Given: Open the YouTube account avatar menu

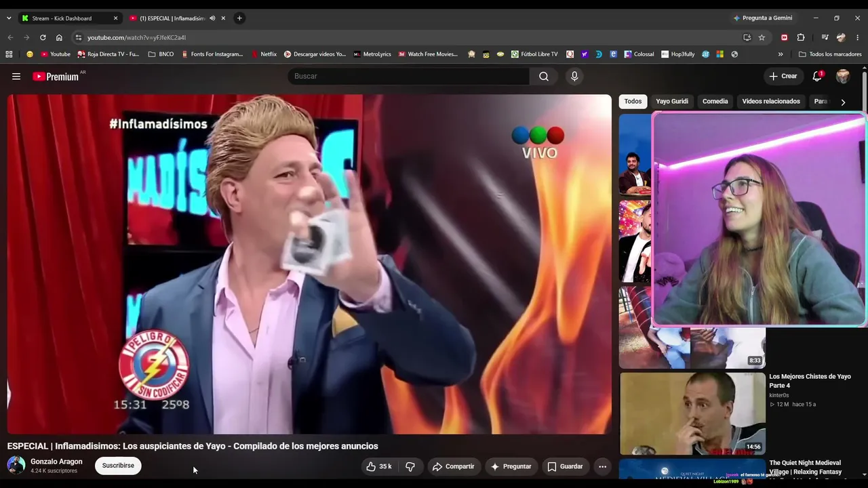Looking at the screenshot, I should point(843,77).
